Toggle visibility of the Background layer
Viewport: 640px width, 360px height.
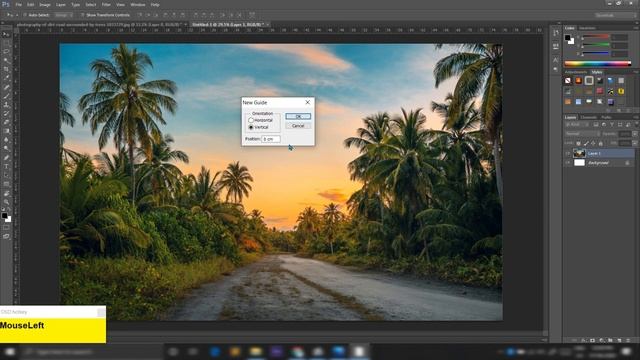click(569, 162)
